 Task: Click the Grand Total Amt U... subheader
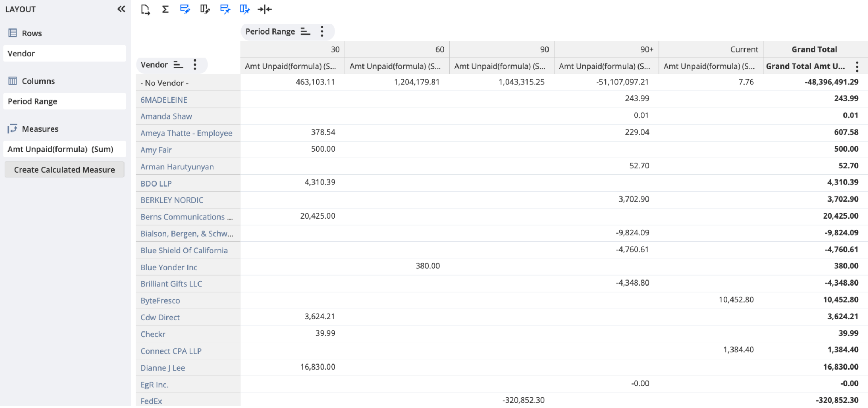pos(805,66)
